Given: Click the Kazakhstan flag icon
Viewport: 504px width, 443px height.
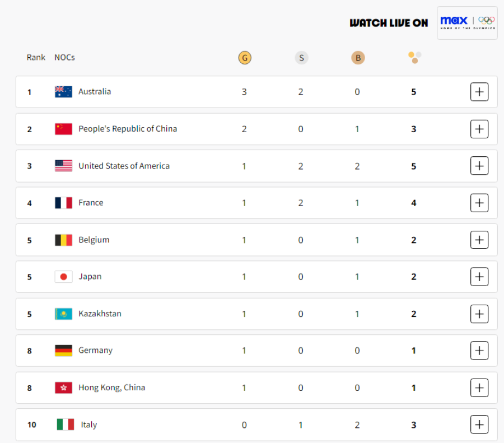Looking at the screenshot, I should [63, 314].
